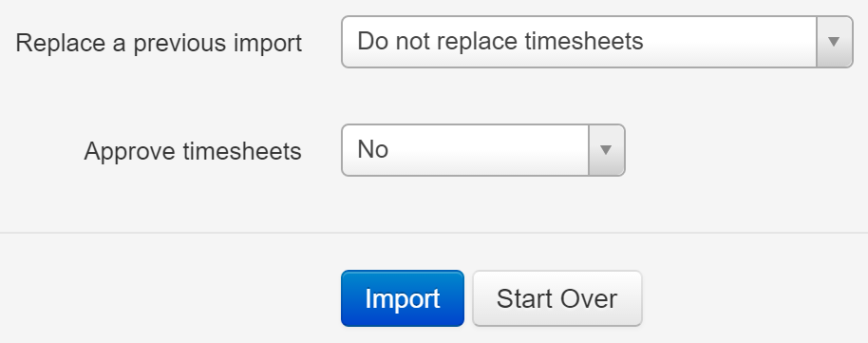Click the triangle icon beside 'Do not replace timesheets'

coord(834,42)
